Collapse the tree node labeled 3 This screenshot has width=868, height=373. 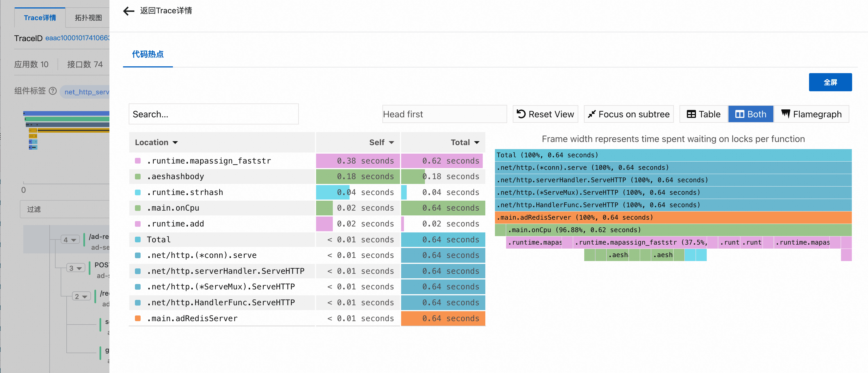[75, 268]
